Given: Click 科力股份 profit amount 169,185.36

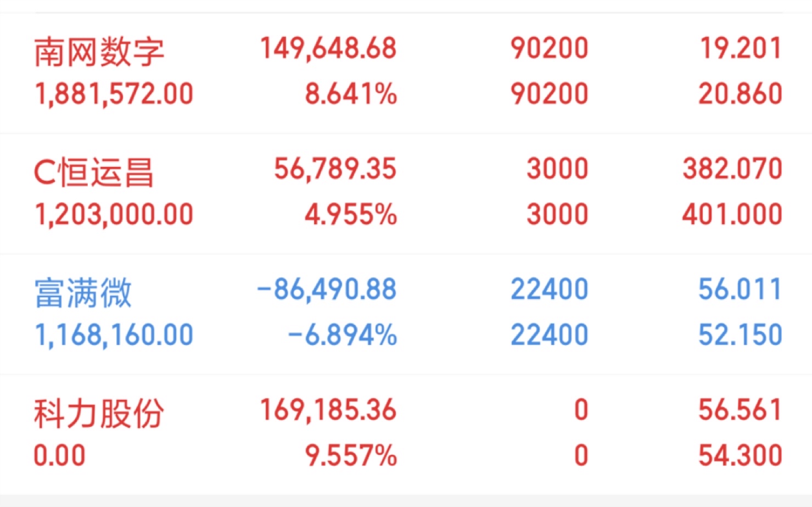Looking at the screenshot, I should coord(328,410).
